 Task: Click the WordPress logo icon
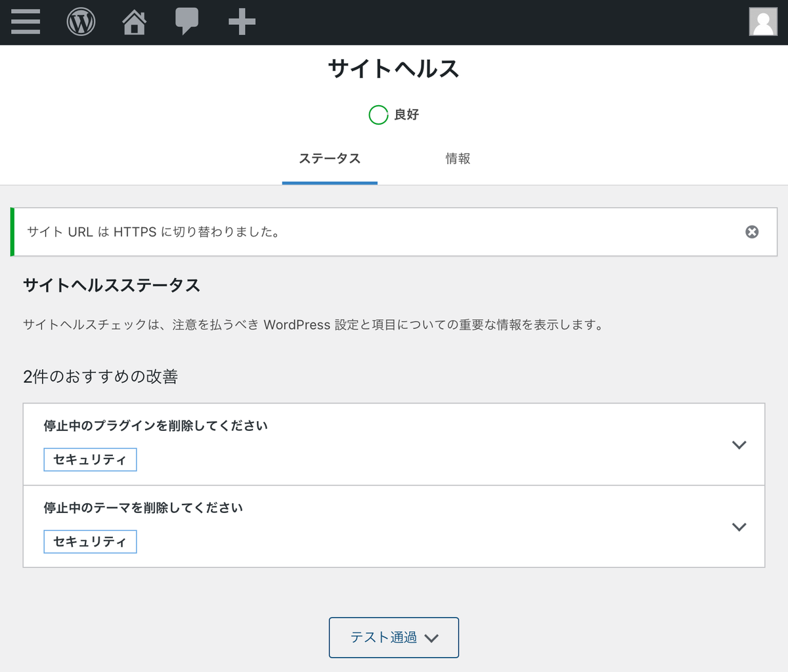coord(80,22)
